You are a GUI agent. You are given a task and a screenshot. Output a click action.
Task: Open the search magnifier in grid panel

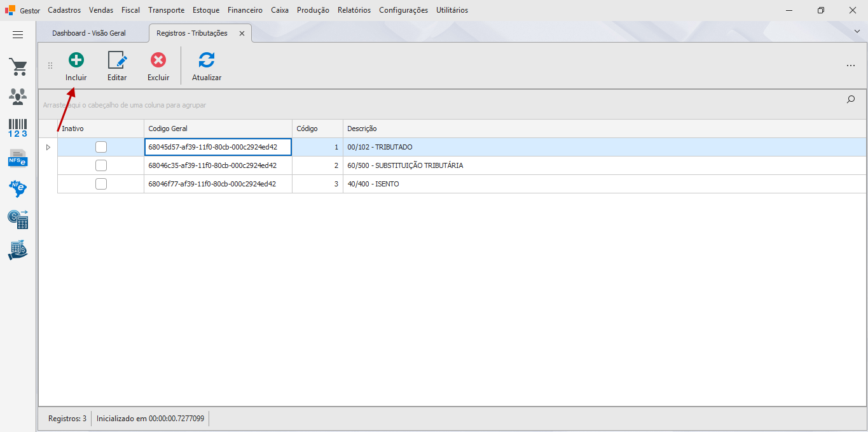tap(851, 99)
